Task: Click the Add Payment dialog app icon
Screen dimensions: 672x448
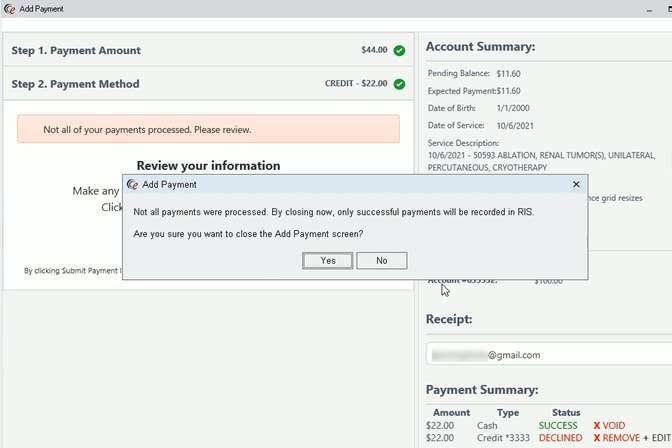Action: click(132, 185)
